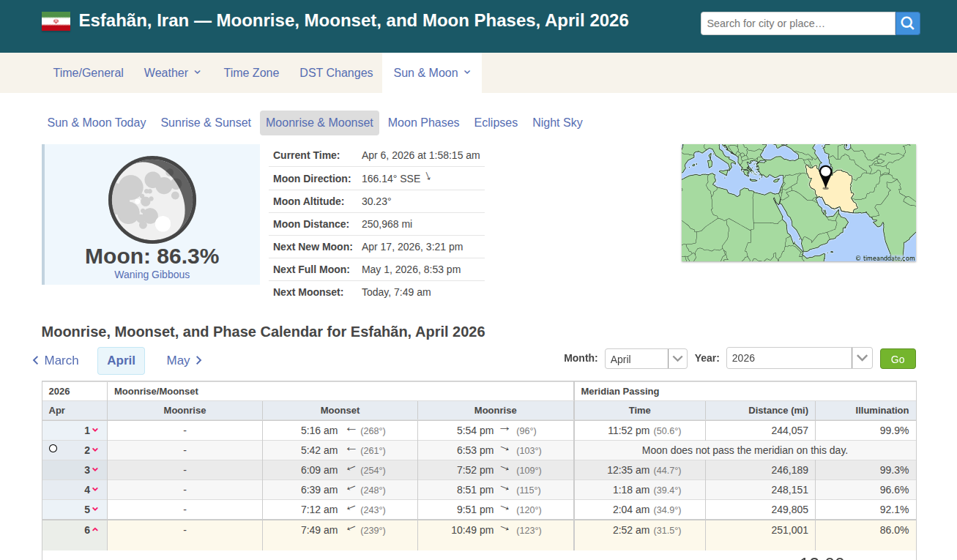957x560 pixels.
Task: Click the location pin on map
Action: point(825,176)
